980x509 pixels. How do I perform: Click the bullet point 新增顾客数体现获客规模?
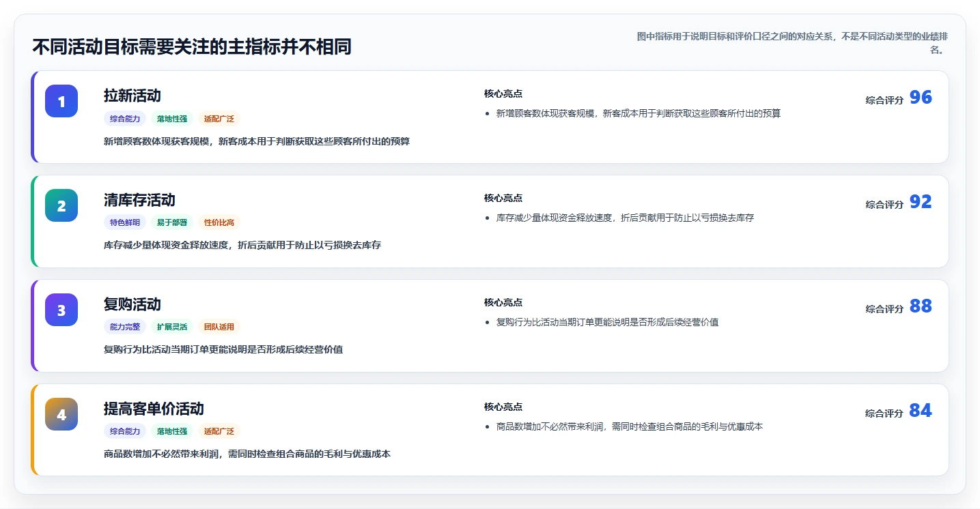click(x=639, y=113)
